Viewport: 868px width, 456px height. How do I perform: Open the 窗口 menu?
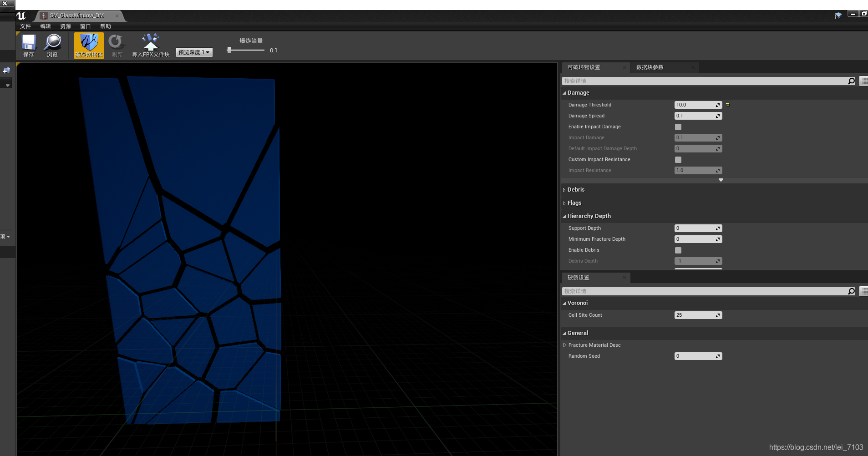pyautogui.click(x=86, y=26)
